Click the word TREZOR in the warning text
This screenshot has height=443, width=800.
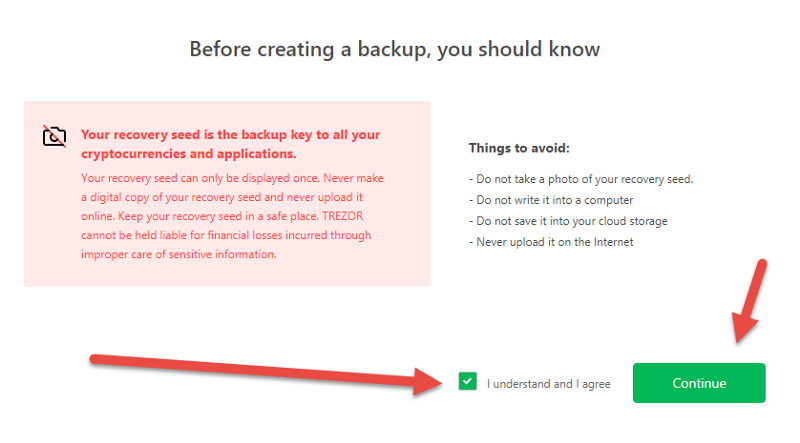pyautogui.click(x=342, y=216)
